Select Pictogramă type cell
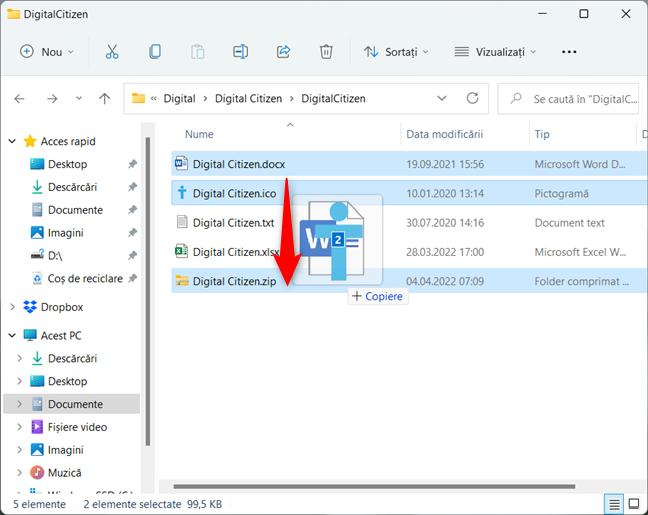The image size is (648, 515). click(561, 193)
